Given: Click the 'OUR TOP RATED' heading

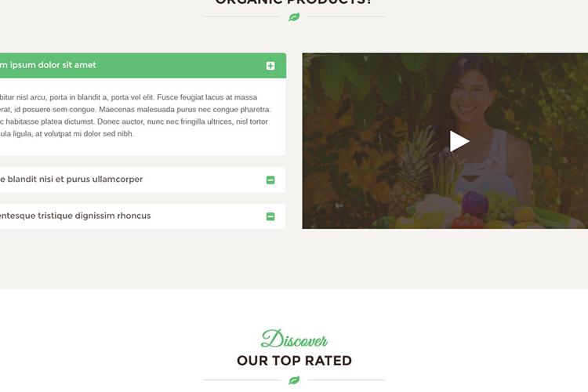Looking at the screenshot, I should (x=294, y=361).
